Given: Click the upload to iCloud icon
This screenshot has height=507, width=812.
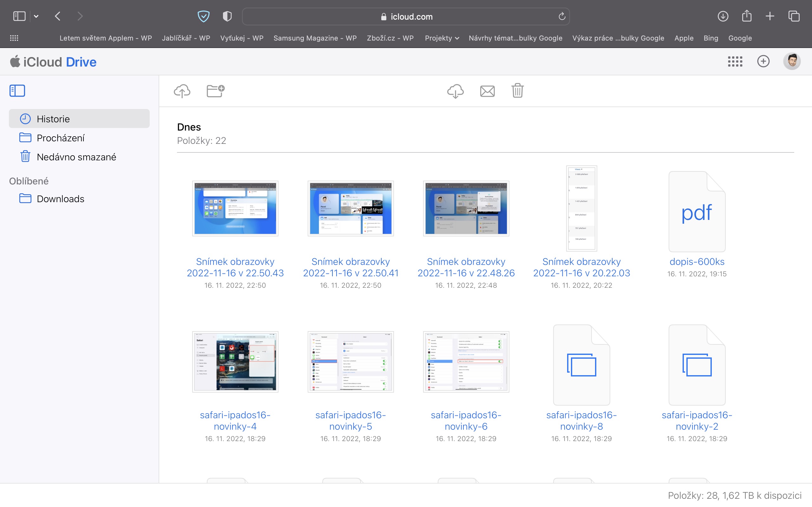Looking at the screenshot, I should (182, 91).
